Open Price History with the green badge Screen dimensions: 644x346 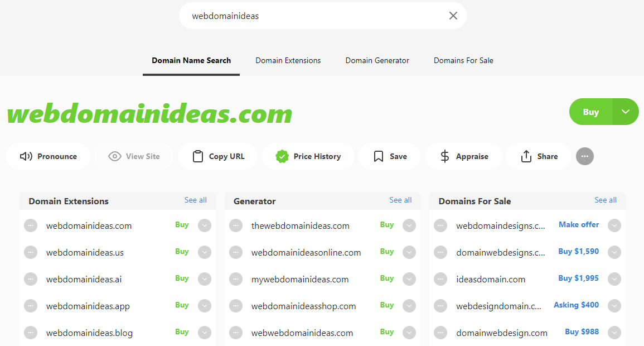pyautogui.click(x=308, y=156)
